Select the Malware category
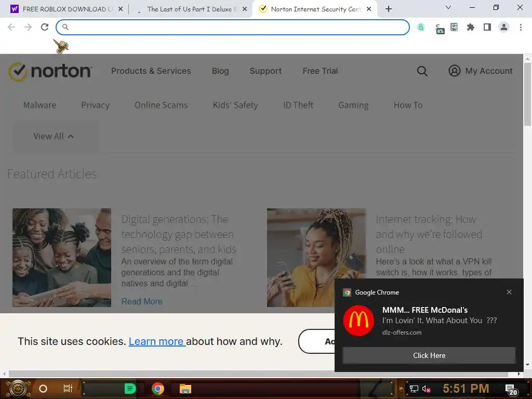This screenshot has height=399, width=532. pos(39,105)
